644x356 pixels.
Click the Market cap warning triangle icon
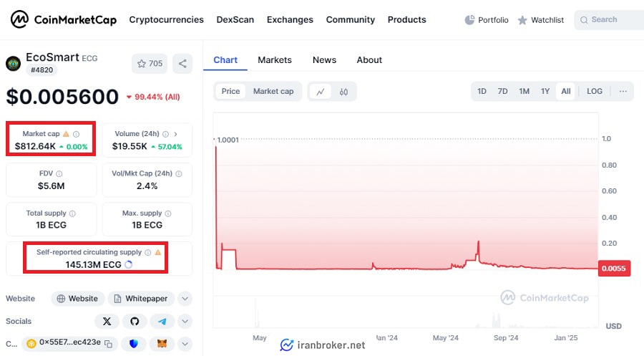pyautogui.click(x=66, y=134)
